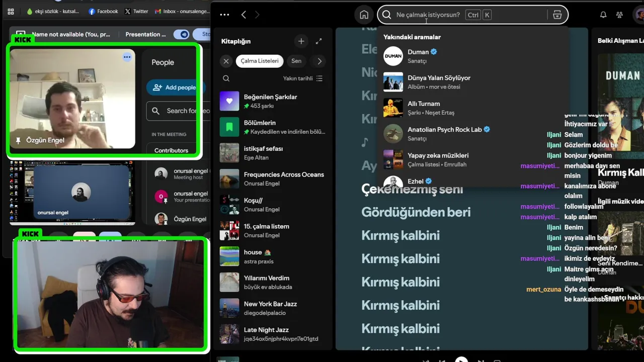Click Bölümlerin bookmark cover
This screenshot has width=644, height=362.
(229, 127)
